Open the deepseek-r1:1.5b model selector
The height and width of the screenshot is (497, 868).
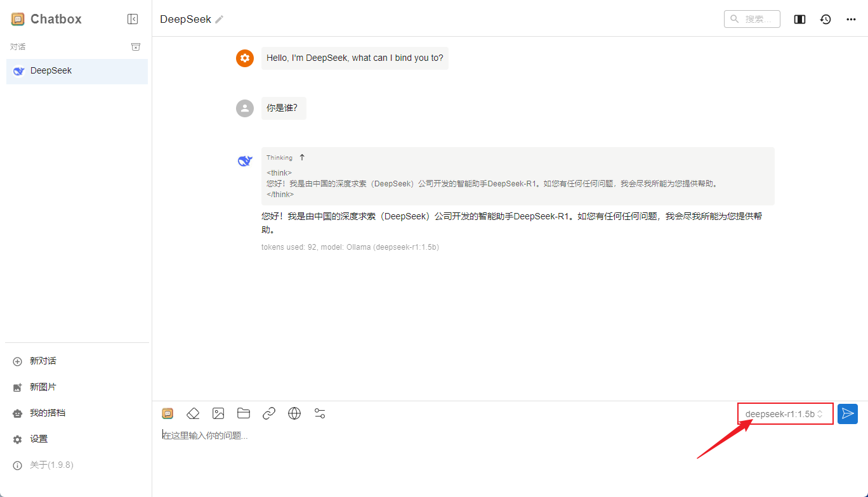(x=785, y=414)
